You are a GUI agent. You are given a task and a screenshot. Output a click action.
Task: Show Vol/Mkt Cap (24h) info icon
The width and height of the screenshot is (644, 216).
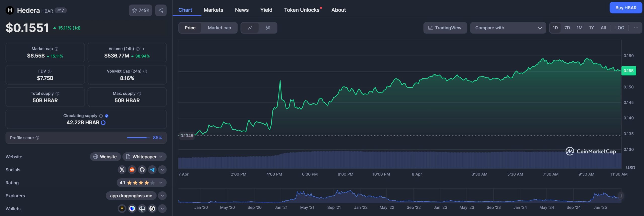[145, 71]
